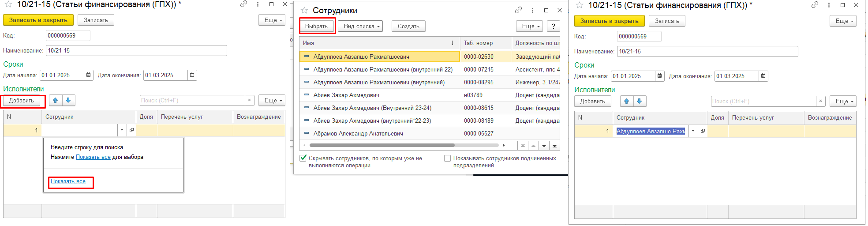This screenshot has height=226, width=868.
Task: Click the "Таб. номер" column header
Action: 478,43
